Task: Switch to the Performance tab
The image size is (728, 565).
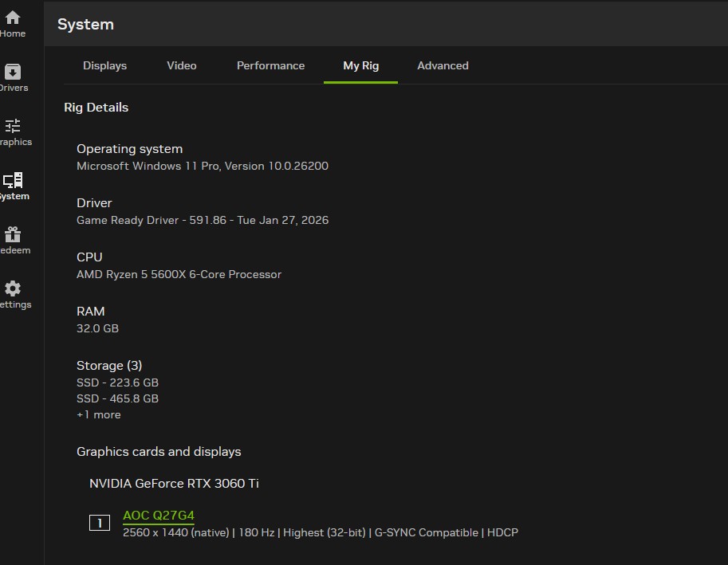Action: pyautogui.click(x=270, y=65)
